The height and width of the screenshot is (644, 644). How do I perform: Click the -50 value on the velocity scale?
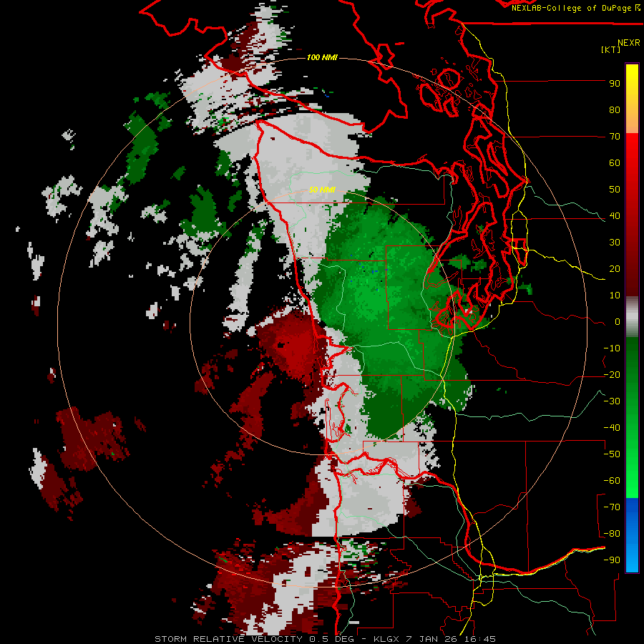tap(612, 454)
